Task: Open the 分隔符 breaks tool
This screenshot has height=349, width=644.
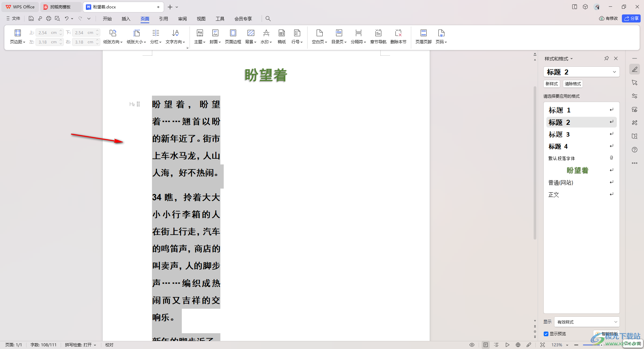Action: [358, 37]
